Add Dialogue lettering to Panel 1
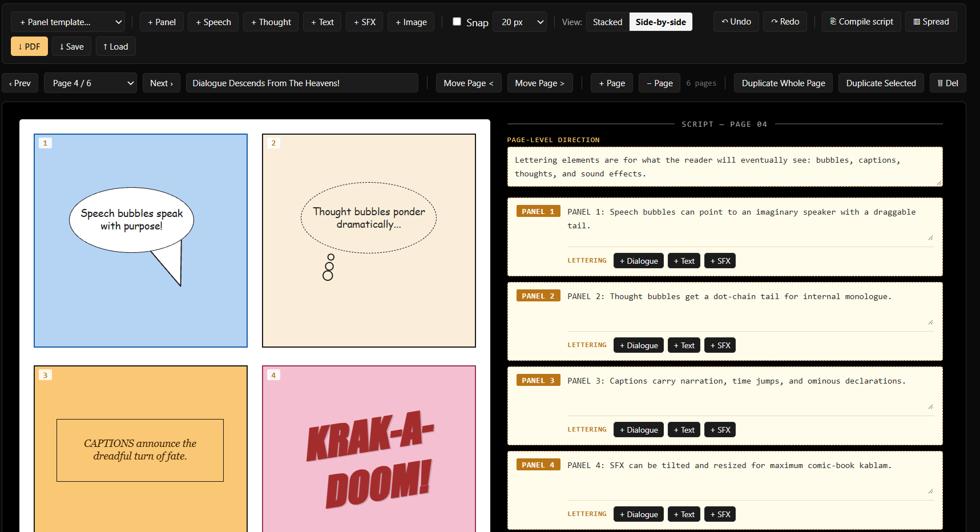 tap(639, 261)
